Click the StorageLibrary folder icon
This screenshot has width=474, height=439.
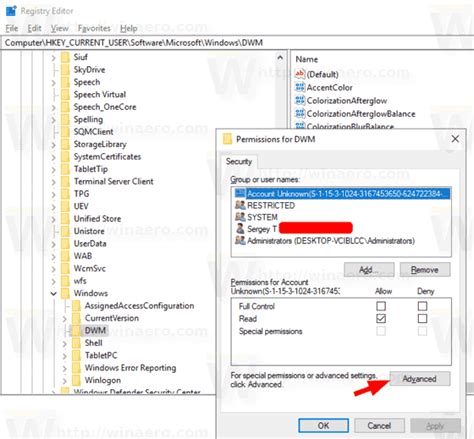pyautogui.click(x=65, y=144)
